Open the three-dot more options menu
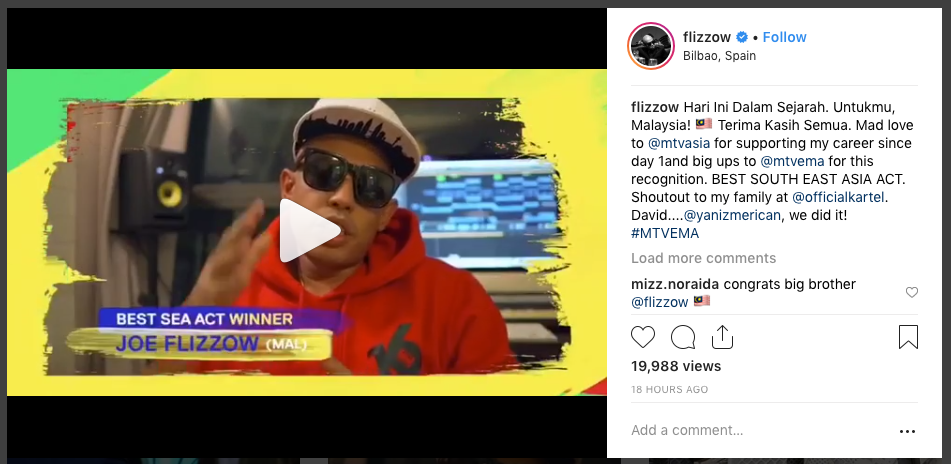951x464 pixels. (x=907, y=431)
